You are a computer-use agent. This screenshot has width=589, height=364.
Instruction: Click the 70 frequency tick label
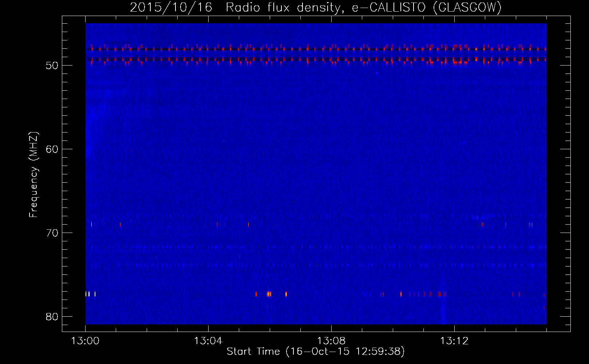(52, 233)
